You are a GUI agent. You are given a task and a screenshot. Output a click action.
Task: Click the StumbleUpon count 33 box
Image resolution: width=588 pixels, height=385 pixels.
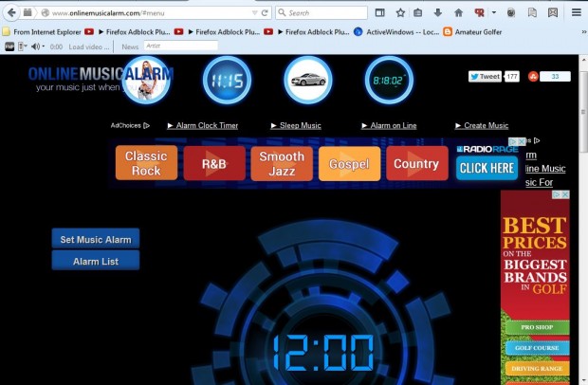(x=555, y=77)
